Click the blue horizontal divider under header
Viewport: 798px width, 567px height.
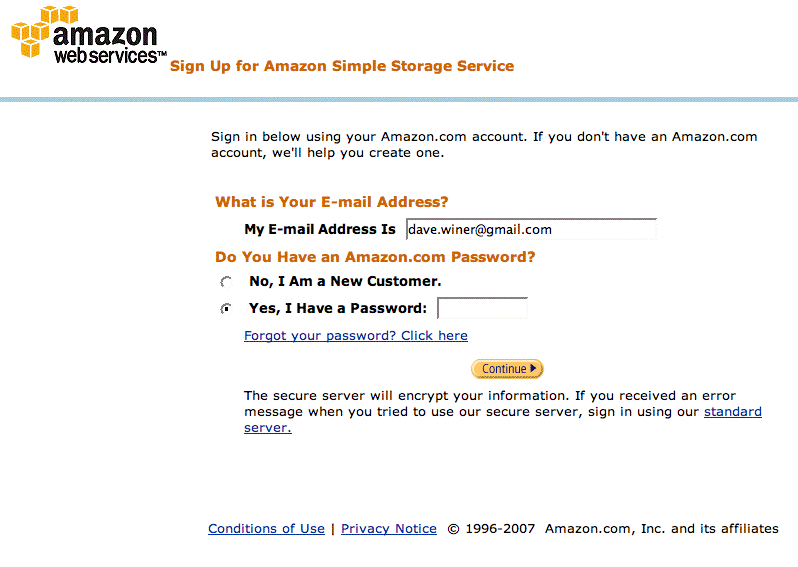click(x=399, y=100)
